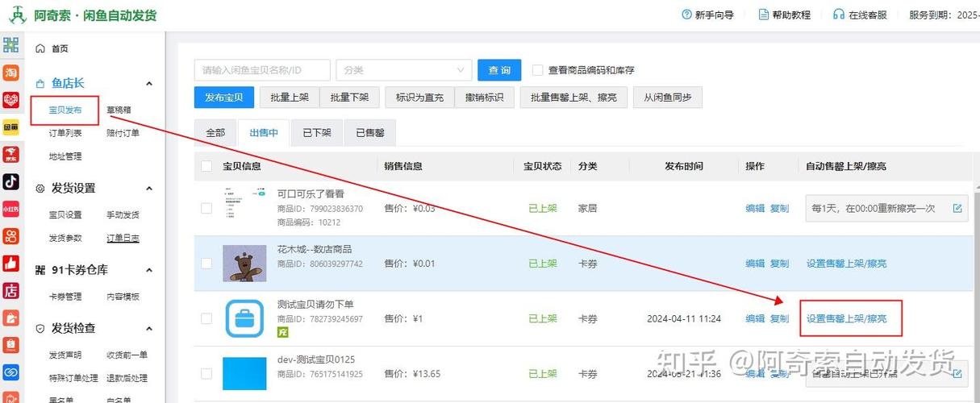980x403 pixels.
Task: Switch to the 已下架 tab
Action: (x=317, y=133)
